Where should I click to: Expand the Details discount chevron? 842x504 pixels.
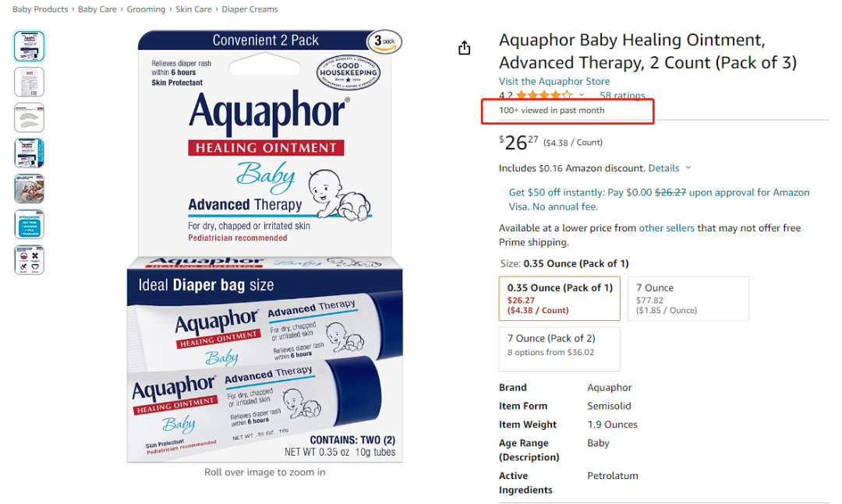(688, 168)
